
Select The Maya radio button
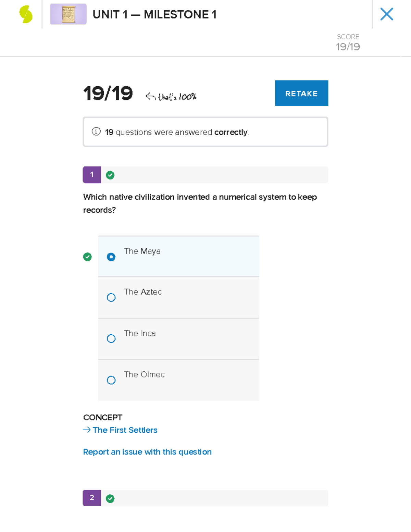111,257
